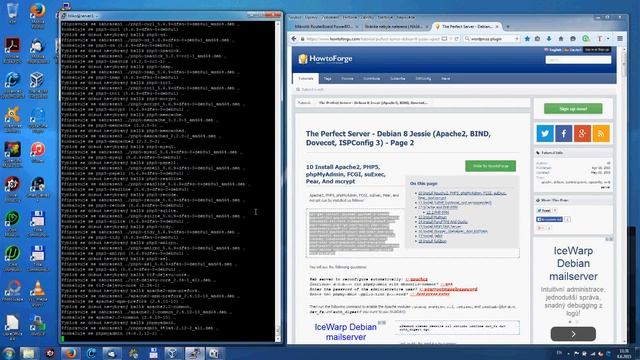Close The Perfect Server - Debian tab

point(497,27)
